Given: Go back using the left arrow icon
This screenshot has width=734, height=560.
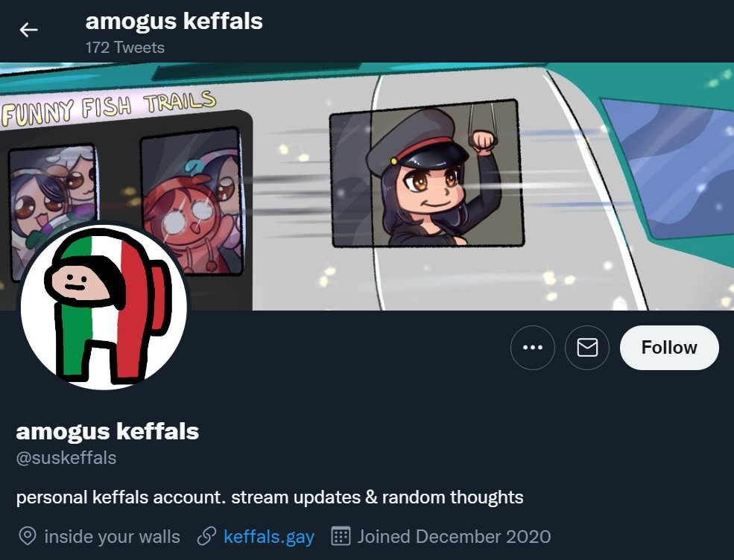Looking at the screenshot, I should 28,30.
